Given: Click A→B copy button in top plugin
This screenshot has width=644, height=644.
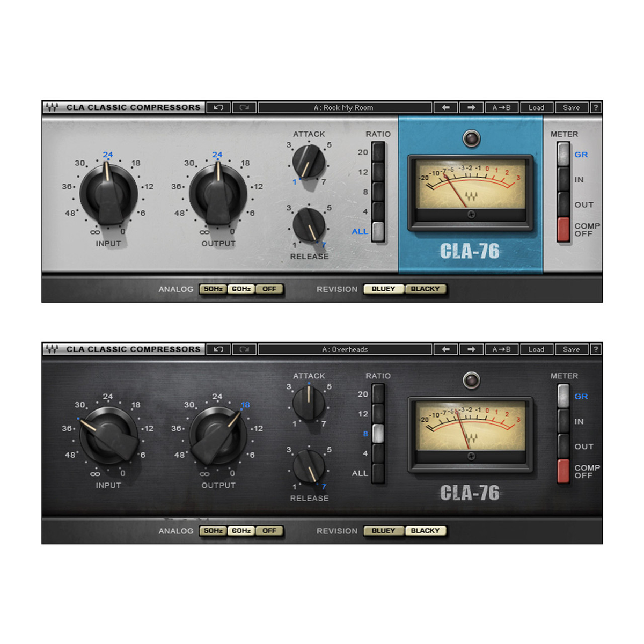Looking at the screenshot, I should tap(502, 107).
